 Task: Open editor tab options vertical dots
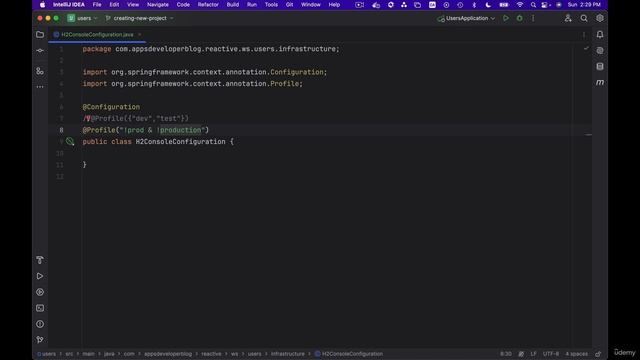(x=584, y=35)
